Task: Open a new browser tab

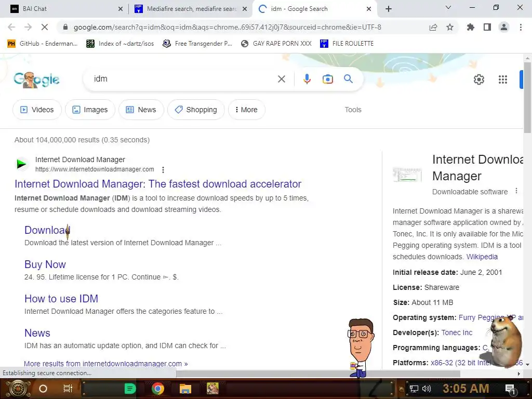Action: [389, 9]
